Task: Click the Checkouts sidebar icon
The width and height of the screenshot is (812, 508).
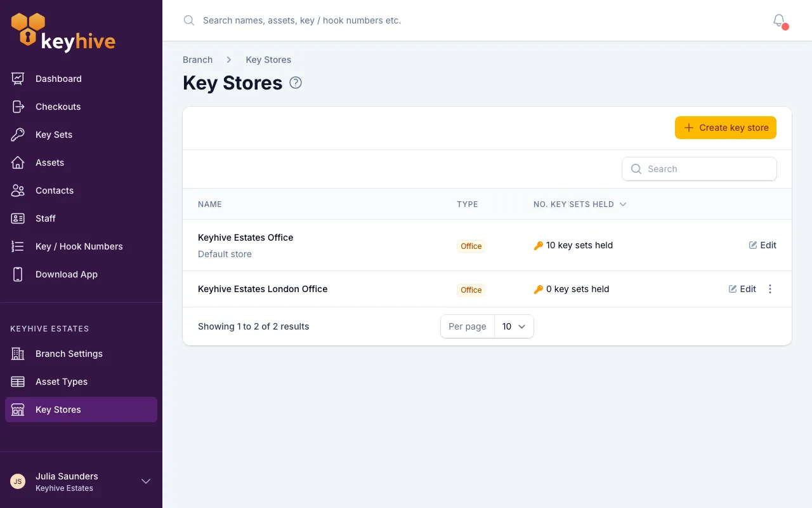Action: point(18,107)
